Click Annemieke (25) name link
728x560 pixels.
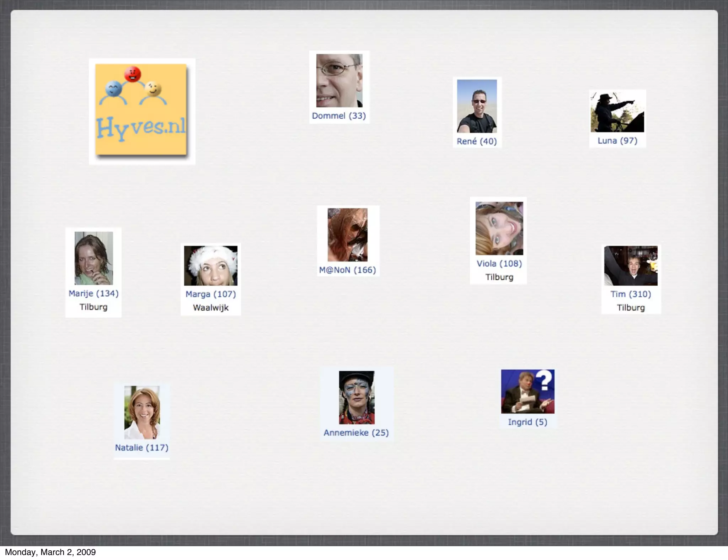(356, 433)
